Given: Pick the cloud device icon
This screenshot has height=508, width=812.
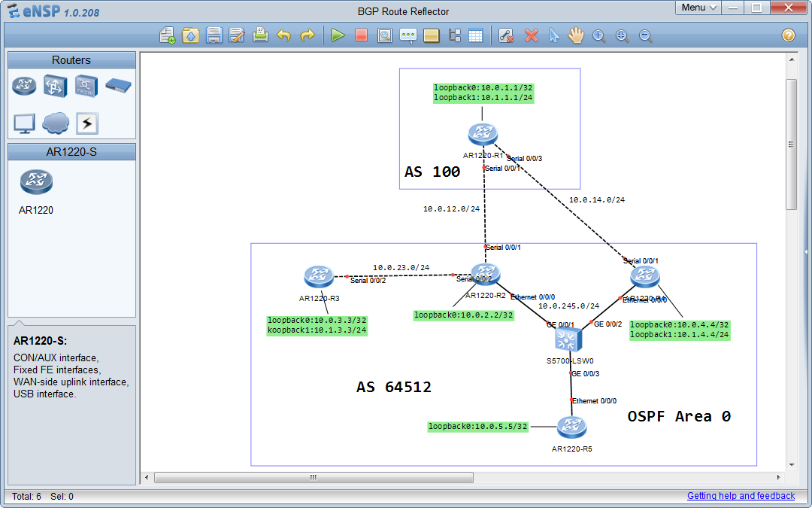Looking at the screenshot, I should pos(54,123).
